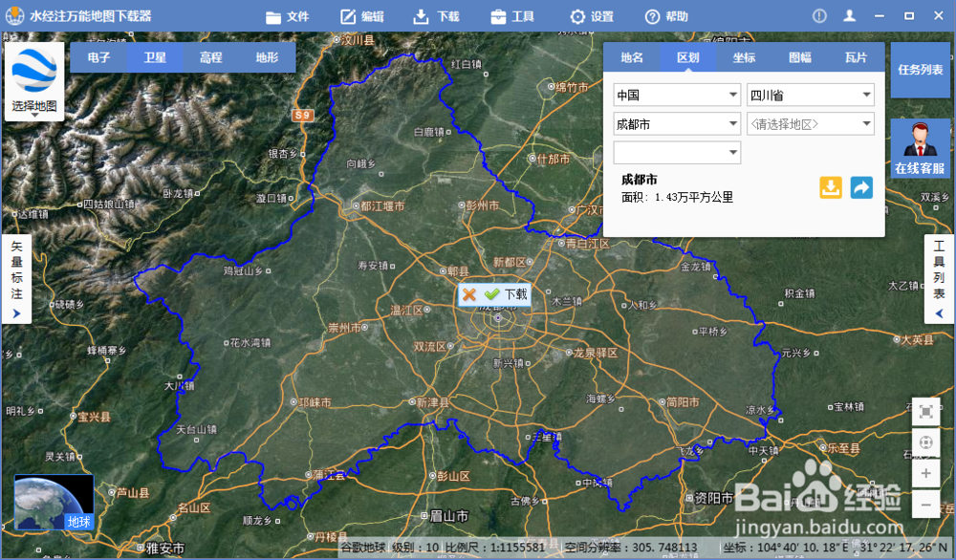
Task: Select the 瓦片 search tab
Action: [856, 57]
